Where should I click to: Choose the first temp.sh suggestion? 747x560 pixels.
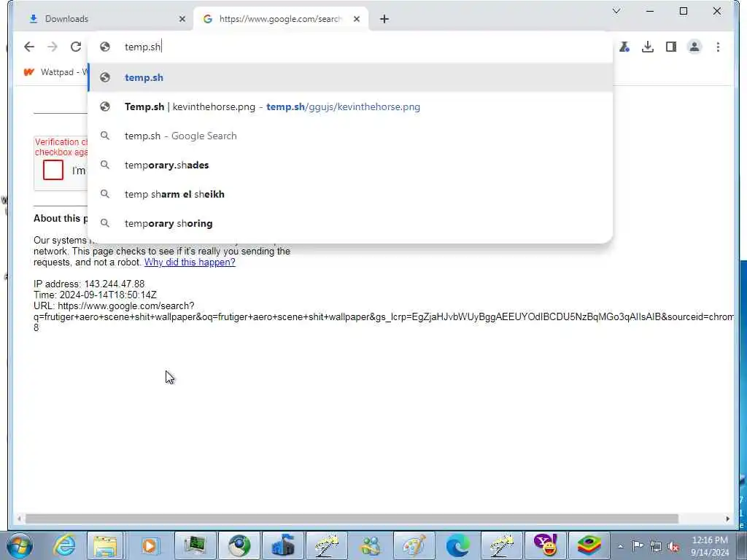[350, 77]
